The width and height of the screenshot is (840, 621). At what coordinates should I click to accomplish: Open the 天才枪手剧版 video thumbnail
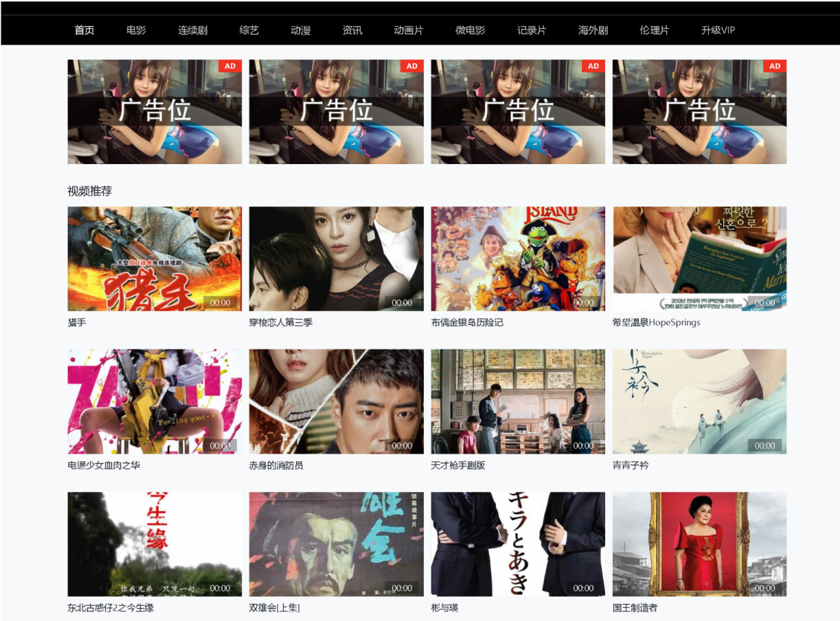(x=518, y=401)
